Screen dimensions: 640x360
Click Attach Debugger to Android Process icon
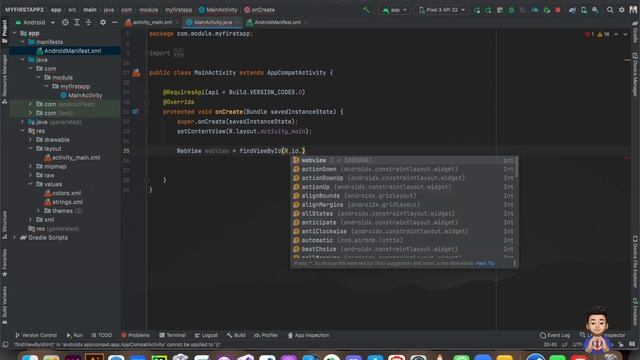pos(547,10)
